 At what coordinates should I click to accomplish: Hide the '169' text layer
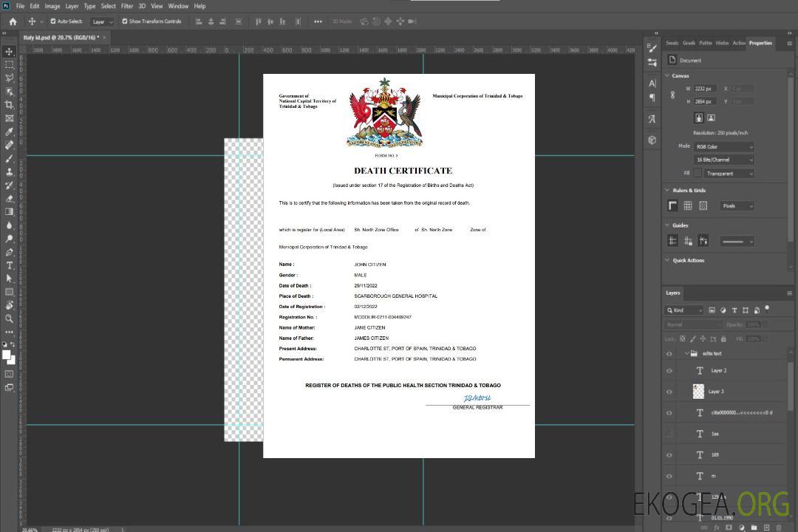click(x=669, y=455)
